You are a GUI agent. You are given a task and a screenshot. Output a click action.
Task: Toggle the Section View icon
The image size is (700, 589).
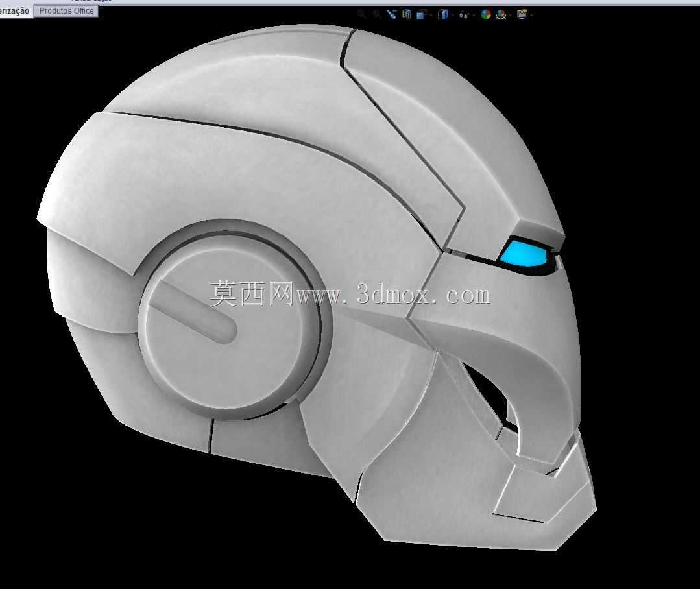tap(406, 14)
